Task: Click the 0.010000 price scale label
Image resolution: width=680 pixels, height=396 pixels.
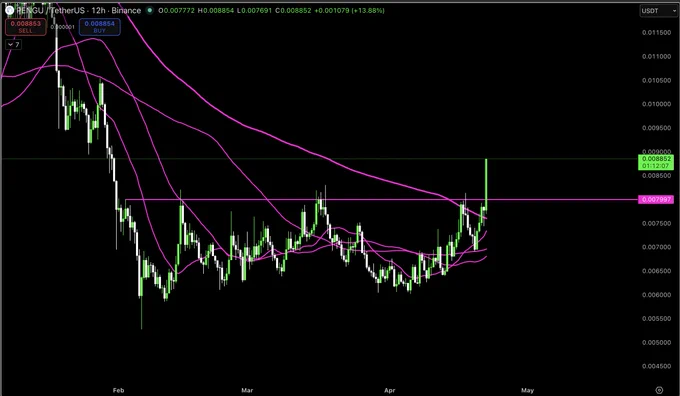Action: point(656,104)
